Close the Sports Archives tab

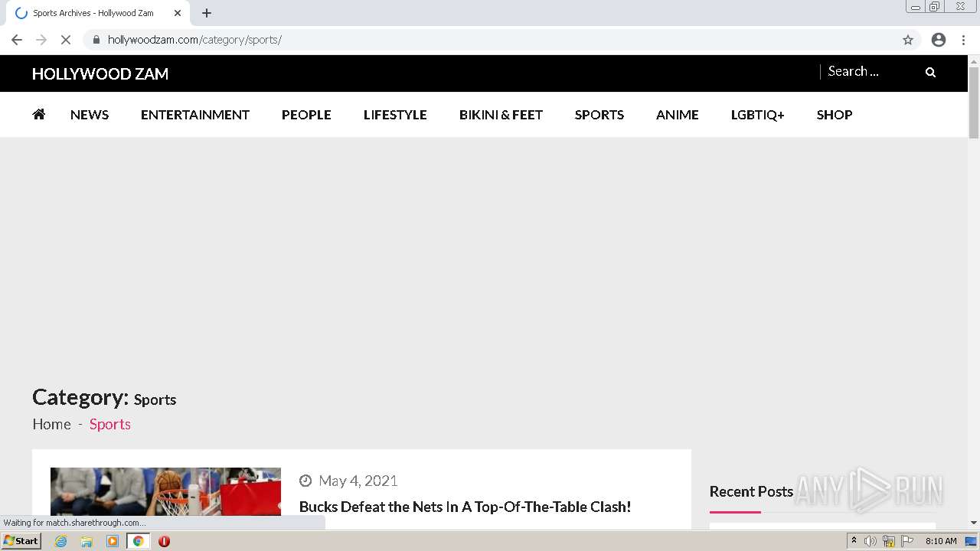pyautogui.click(x=178, y=13)
